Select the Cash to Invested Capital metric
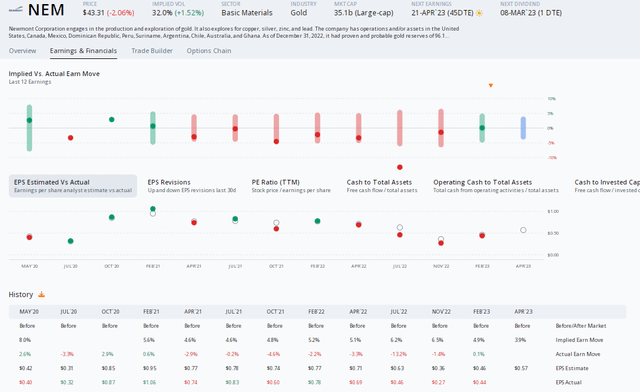This screenshot has height=392, width=640. click(x=607, y=186)
